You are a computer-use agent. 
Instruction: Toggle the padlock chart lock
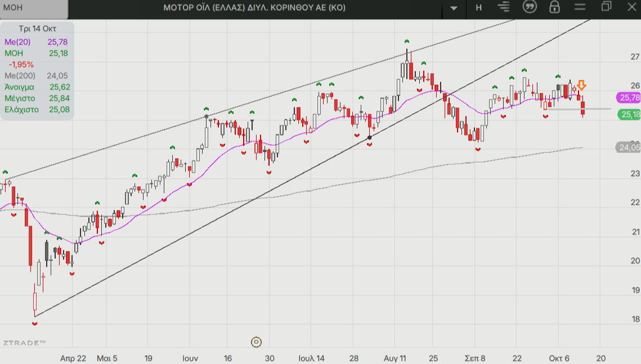pyautogui.click(x=554, y=7)
